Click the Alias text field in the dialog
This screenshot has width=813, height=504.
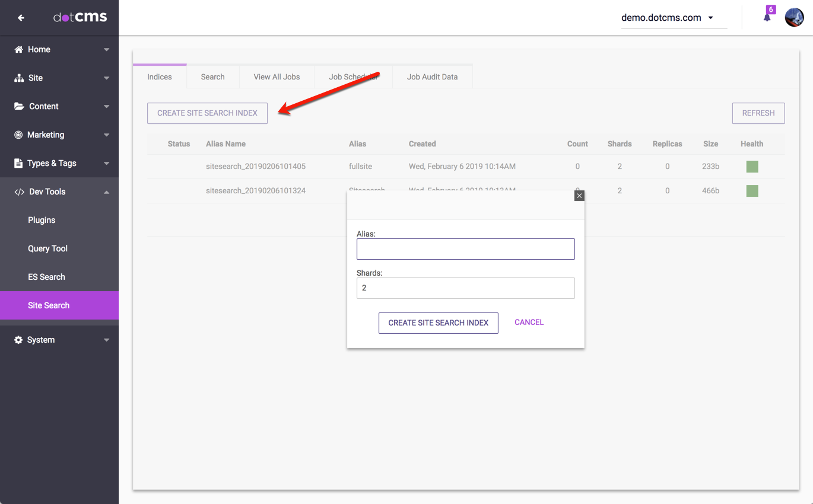click(465, 249)
